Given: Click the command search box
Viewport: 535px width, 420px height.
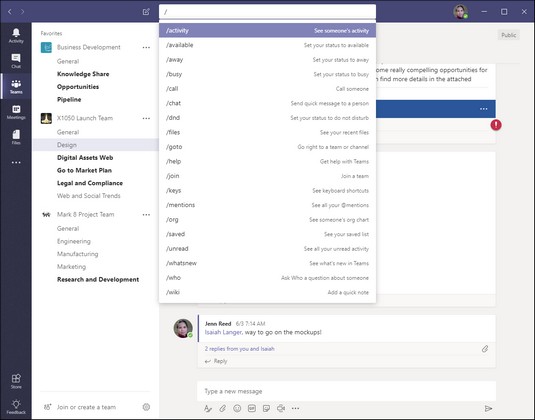Looking at the screenshot, I should [268, 12].
